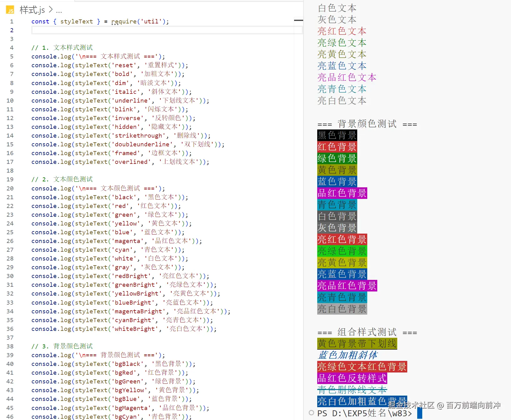Image resolution: width=511 pixels, height=420 pixels.
Task: Click terminal output '黑色背景'
Action: (337, 135)
